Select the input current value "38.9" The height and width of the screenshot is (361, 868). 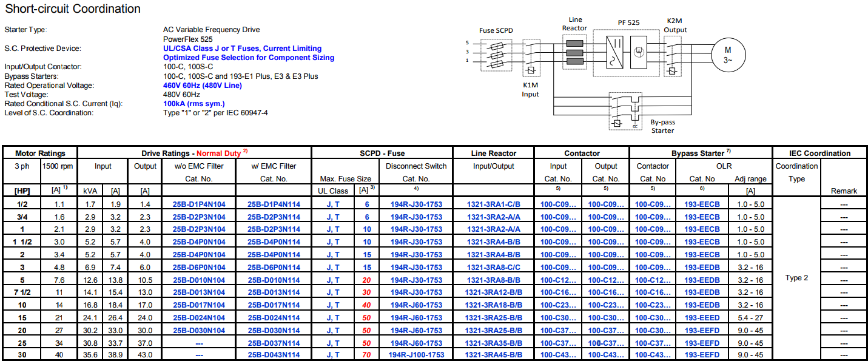click(x=115, y=355)
